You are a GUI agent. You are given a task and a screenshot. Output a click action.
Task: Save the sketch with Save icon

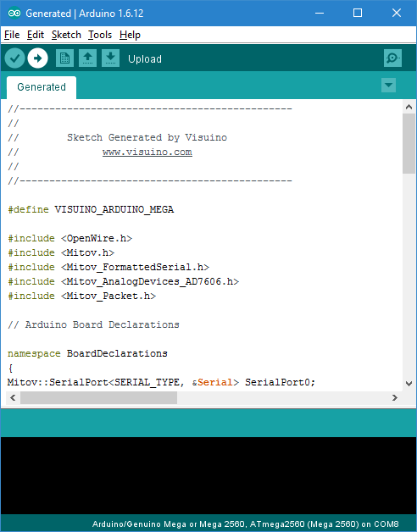click(110, 58)
